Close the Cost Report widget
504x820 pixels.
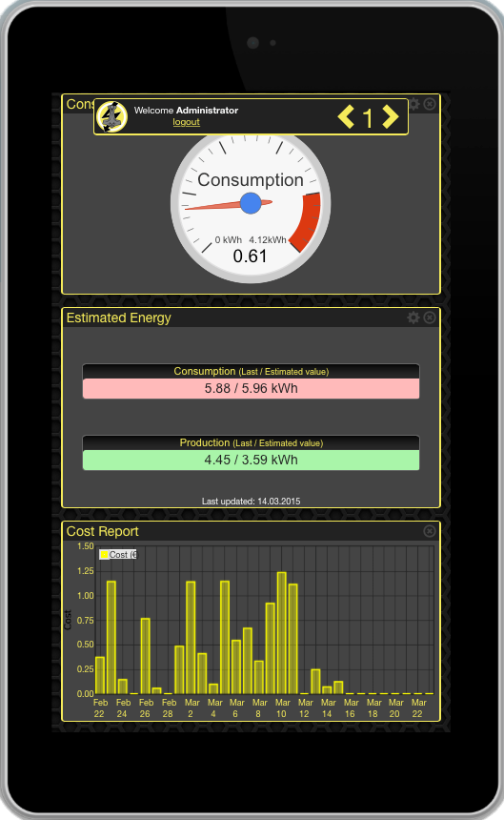[x=430, y=531]
